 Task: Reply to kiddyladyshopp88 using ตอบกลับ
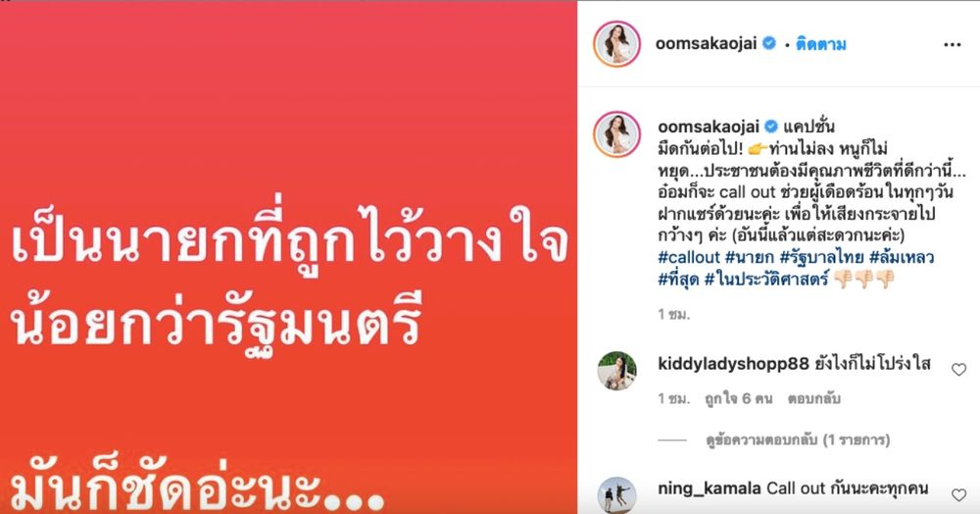click(813, 398)
